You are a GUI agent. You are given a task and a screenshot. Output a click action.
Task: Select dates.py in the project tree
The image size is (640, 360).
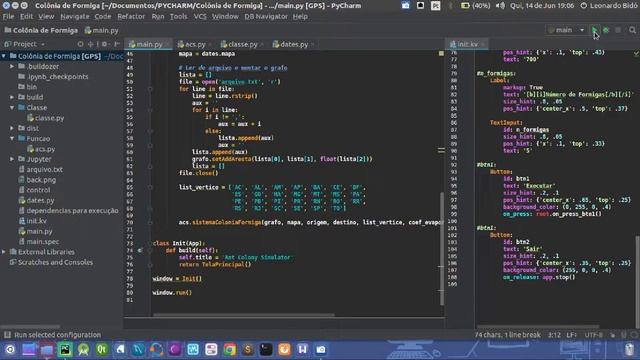tap(36, 200)
